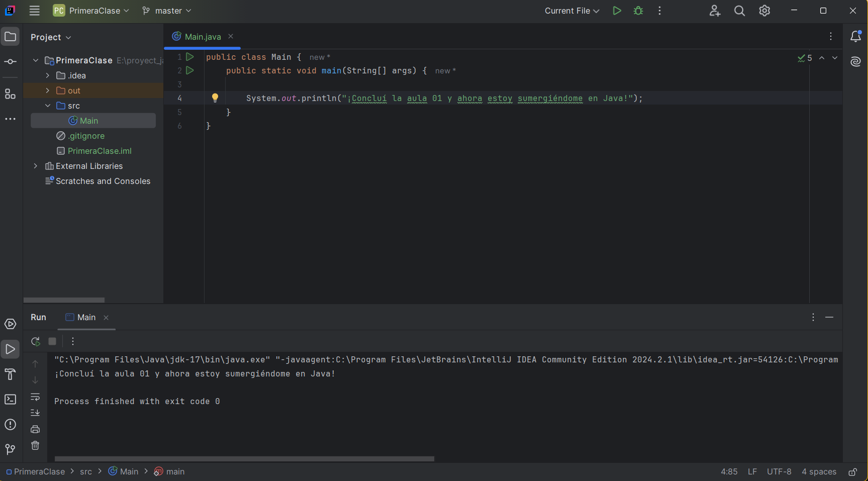
Task: Open the Build hammer tool window
Action: point(10,374)
